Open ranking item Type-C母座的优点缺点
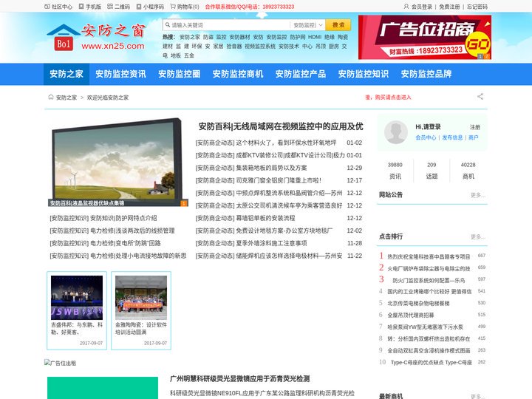The height and width of the screenshot is (399, 532). [432, 362]
